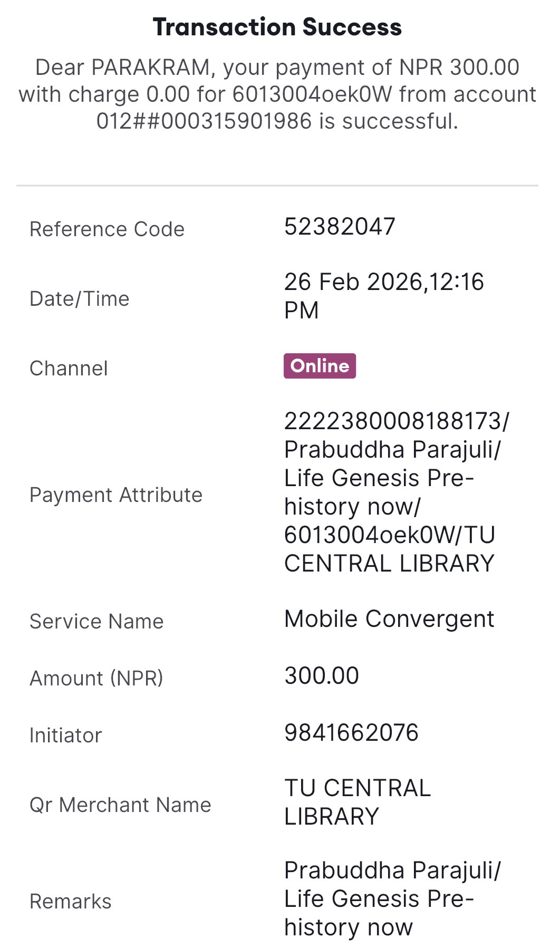Click the Qr Merchant Name label
Viewport: 560px width, 948px height.
pos(120,805)
